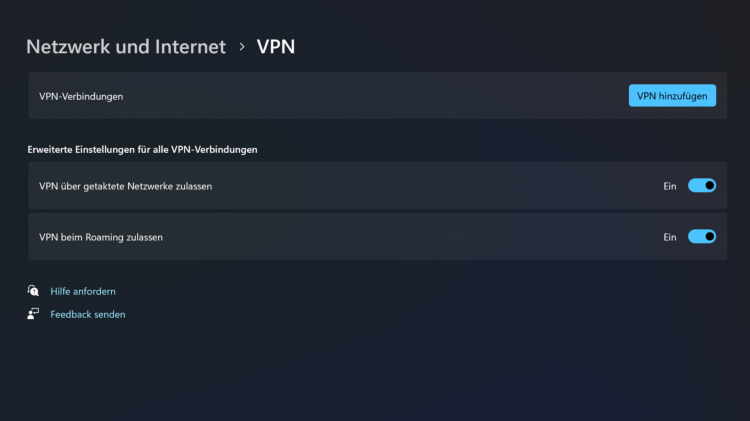Image resolution: width=750 pixels, height=421 pixels.
Task: Click the Feedback senden person icon
Action: click(33, 314)
